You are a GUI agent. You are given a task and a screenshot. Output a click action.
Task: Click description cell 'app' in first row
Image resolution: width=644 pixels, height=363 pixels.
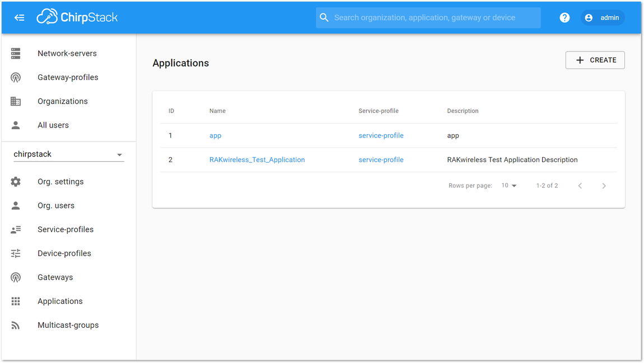[x=453, y=136]
